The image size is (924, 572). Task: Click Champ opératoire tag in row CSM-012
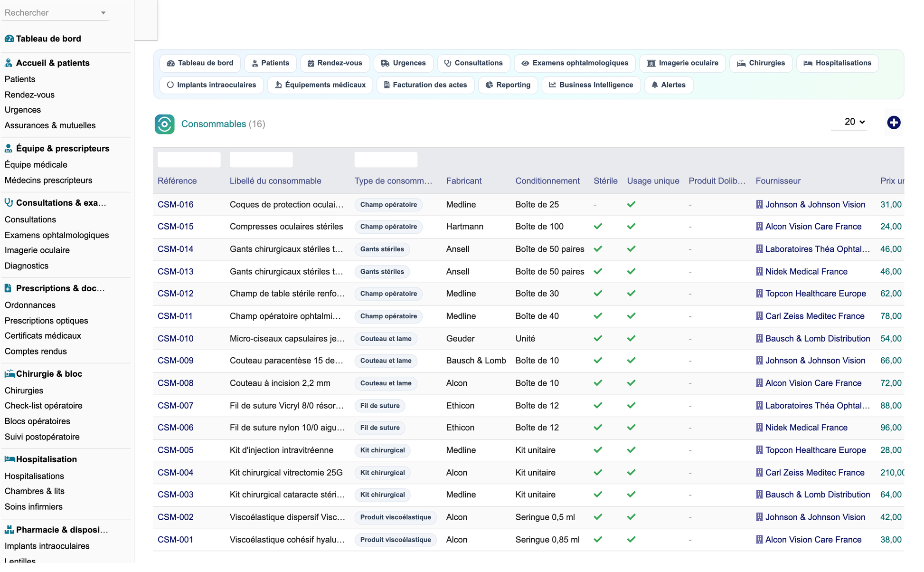point(388,293)
